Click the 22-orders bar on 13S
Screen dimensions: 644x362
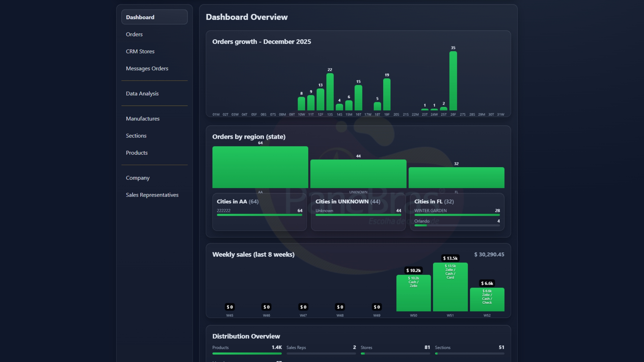330,92
